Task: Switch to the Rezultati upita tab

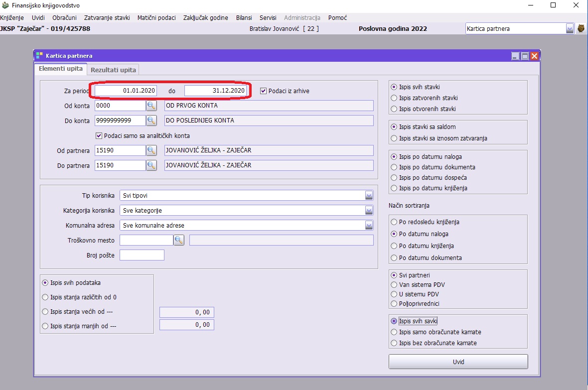Action: 113,70
